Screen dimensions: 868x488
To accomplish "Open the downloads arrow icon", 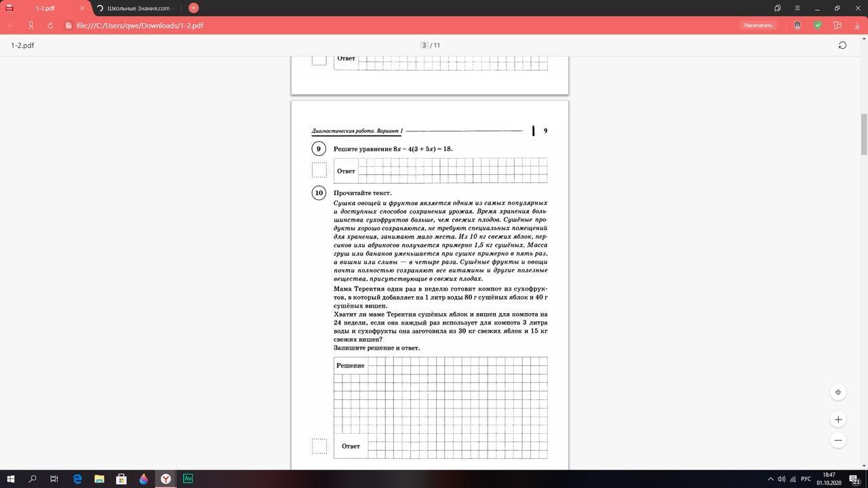I will click(857, 25).
